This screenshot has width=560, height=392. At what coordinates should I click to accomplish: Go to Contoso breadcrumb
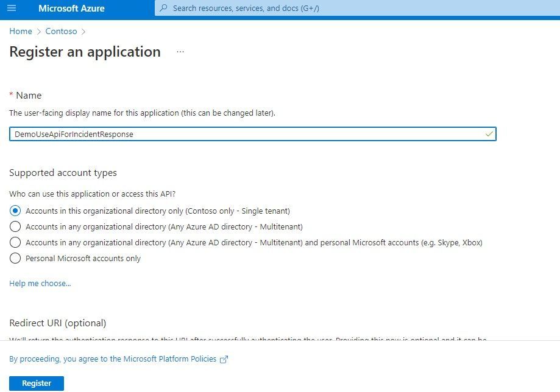coord(61,32)
